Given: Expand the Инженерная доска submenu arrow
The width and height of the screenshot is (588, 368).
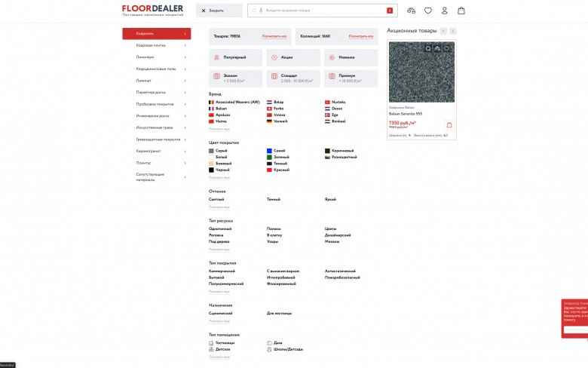Looking at the screenshot, I should (185, 116).
